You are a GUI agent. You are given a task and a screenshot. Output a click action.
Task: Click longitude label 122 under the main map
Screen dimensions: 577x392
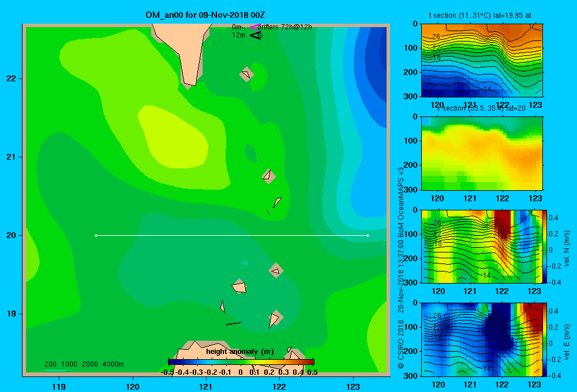tap(280, 386)
